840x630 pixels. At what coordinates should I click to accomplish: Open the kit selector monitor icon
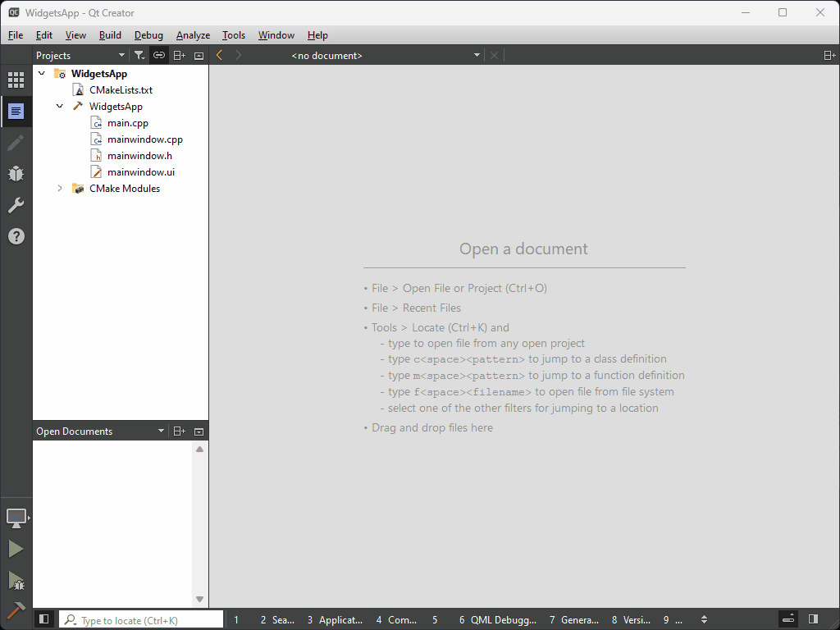16,518
